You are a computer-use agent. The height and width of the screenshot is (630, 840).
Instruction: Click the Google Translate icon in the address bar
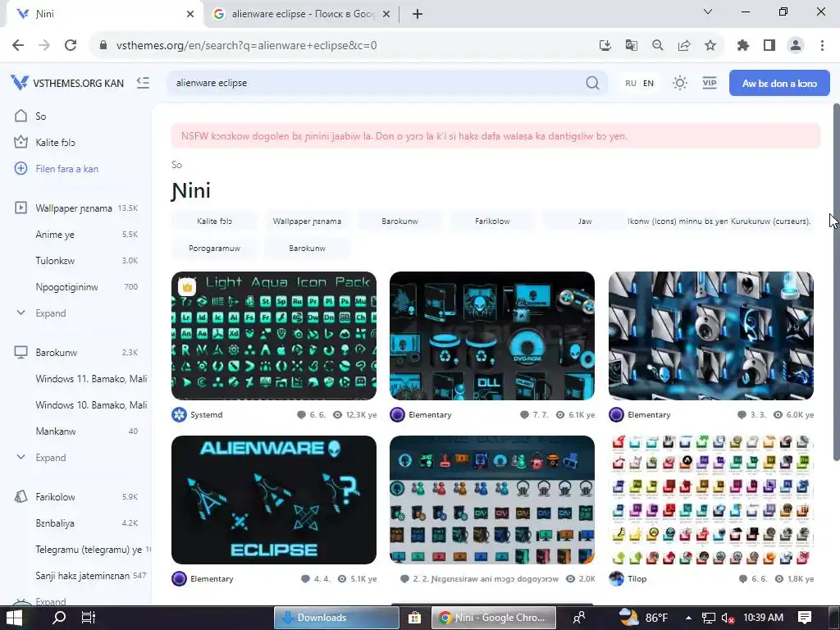(631, 45)
